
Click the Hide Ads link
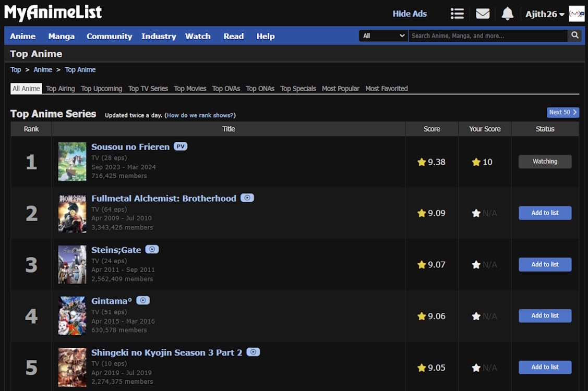(x=410, y=14)
